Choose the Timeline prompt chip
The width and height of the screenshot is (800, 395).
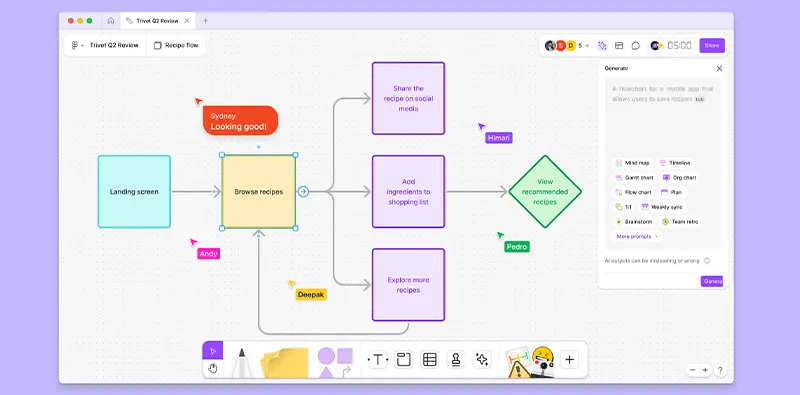675,163
